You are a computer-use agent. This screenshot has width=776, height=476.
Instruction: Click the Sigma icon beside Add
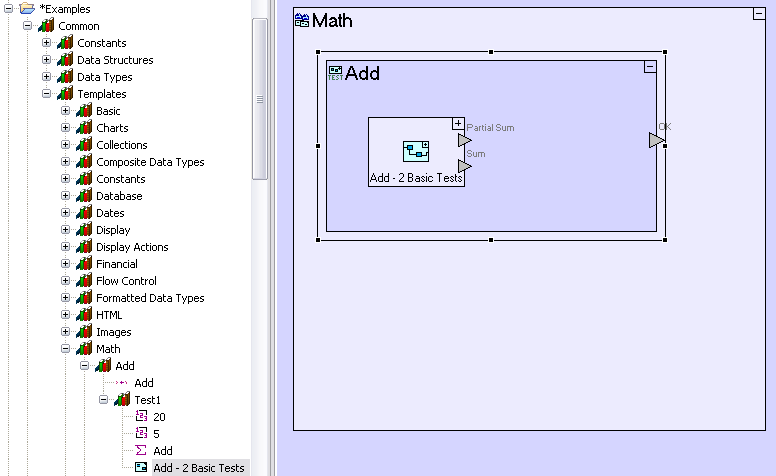(x=142, y=451)
